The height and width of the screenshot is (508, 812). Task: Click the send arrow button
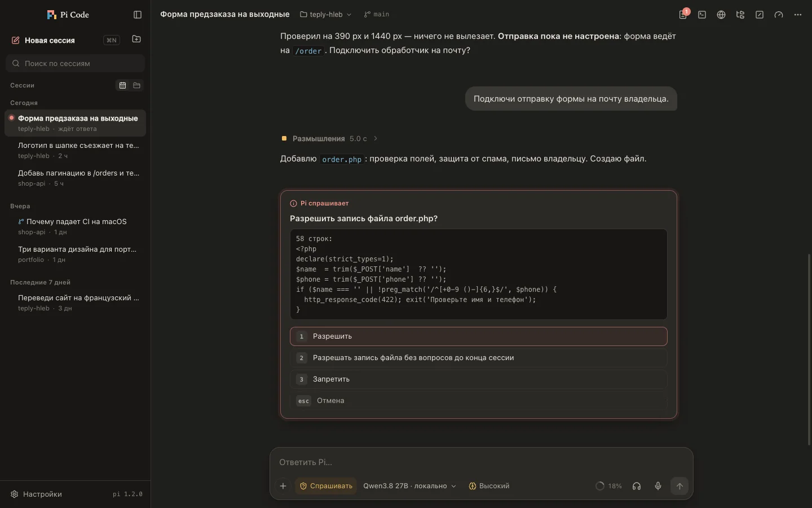[x=679, y=486]
